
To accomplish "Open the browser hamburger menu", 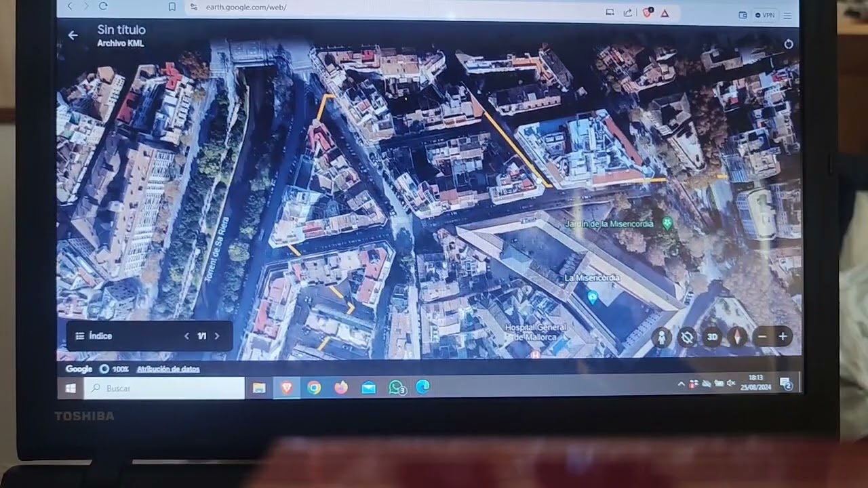I will [x=787, y=16].
